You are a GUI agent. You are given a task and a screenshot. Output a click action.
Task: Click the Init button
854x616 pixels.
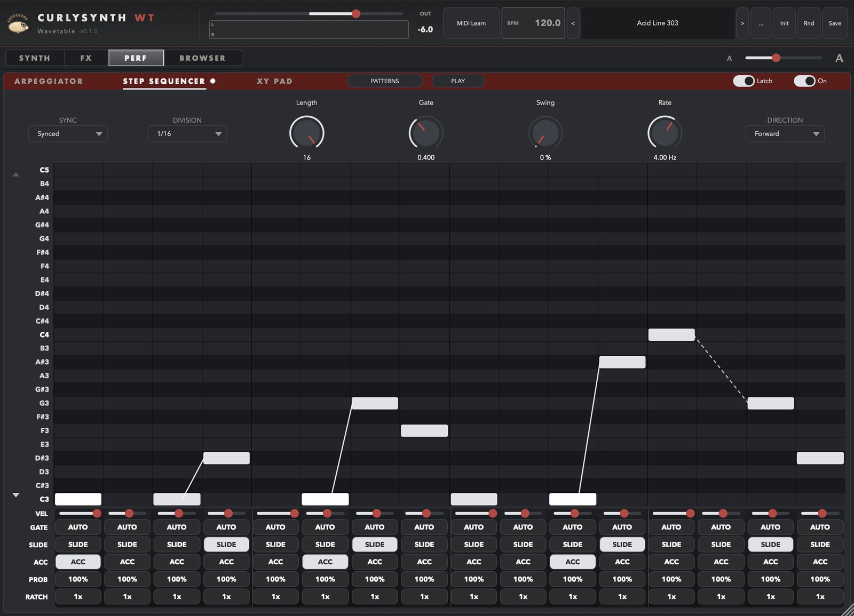coord(784,23)
